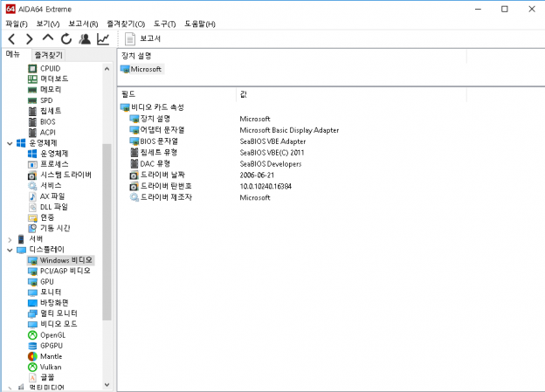Viewport: 545px width, 392px height.
Task: Click the 값 column header
Action: 244,94
